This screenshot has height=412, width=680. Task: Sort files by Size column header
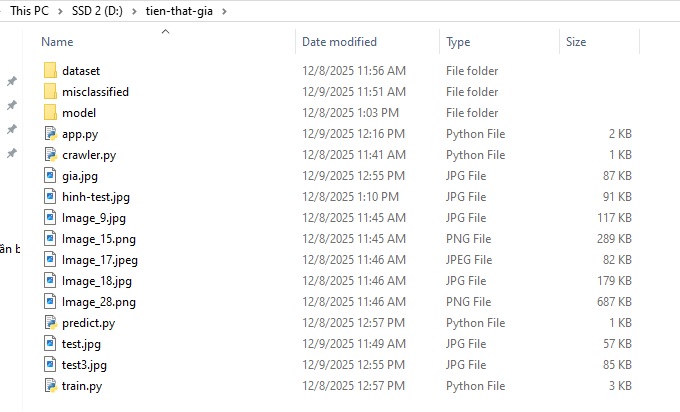click(576, 42)
